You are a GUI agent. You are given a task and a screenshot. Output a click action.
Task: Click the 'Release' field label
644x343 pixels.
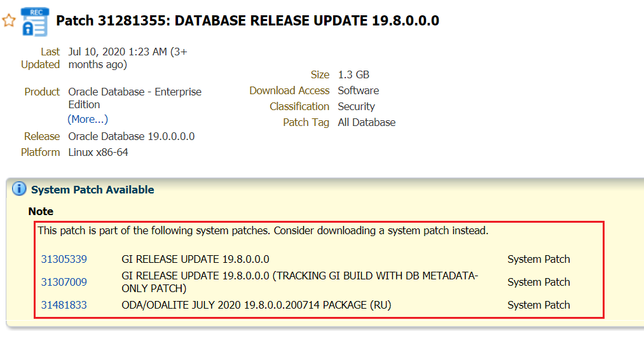tap(42, 136)
